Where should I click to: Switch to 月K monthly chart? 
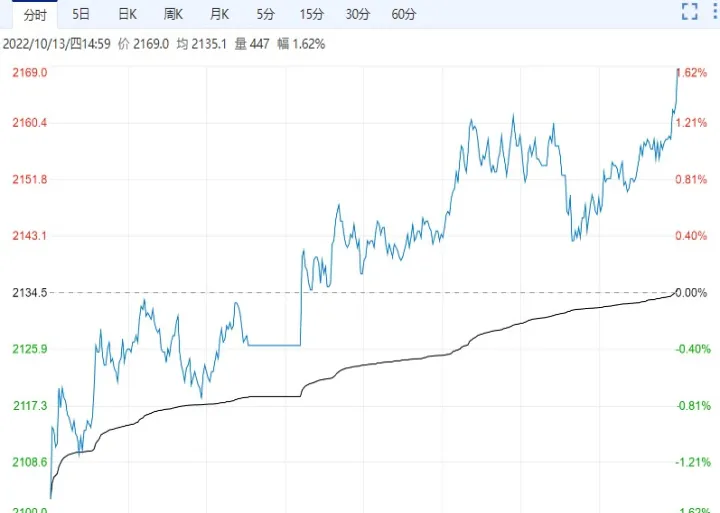219,14
